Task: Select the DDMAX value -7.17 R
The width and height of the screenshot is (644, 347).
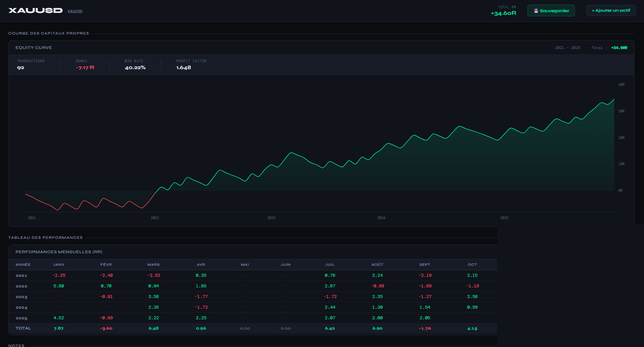Action: tap(85, 68)
